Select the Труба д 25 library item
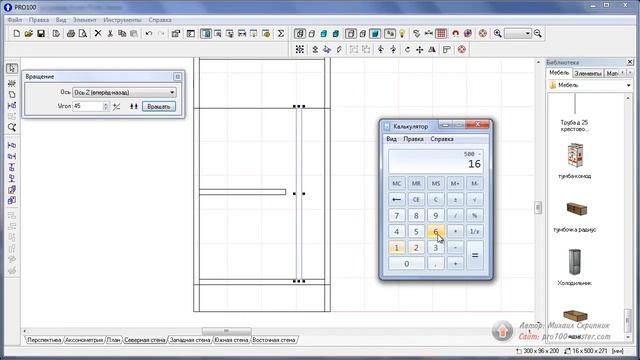The height and width of the screenshot is (360, 640). 574,112
